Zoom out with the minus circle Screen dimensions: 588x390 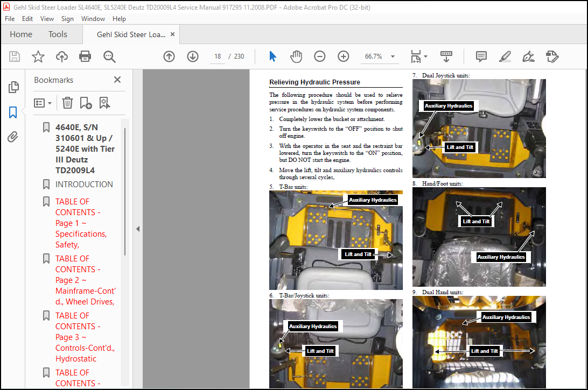pyautogui.click(x=319, y=56)
